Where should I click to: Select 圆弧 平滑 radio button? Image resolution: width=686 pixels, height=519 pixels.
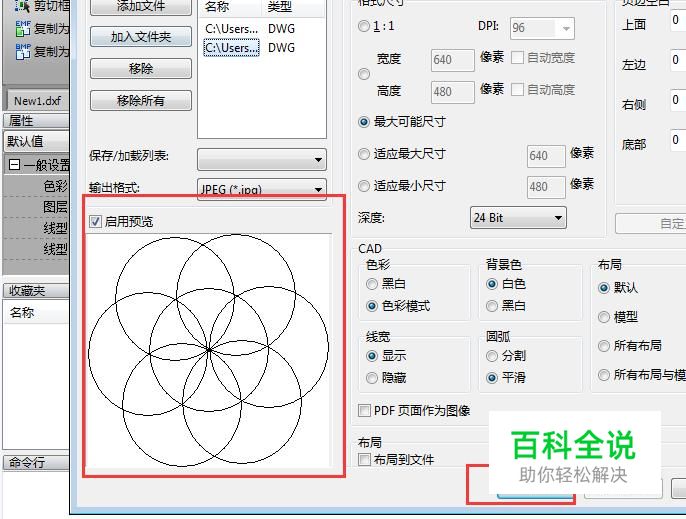492,378
